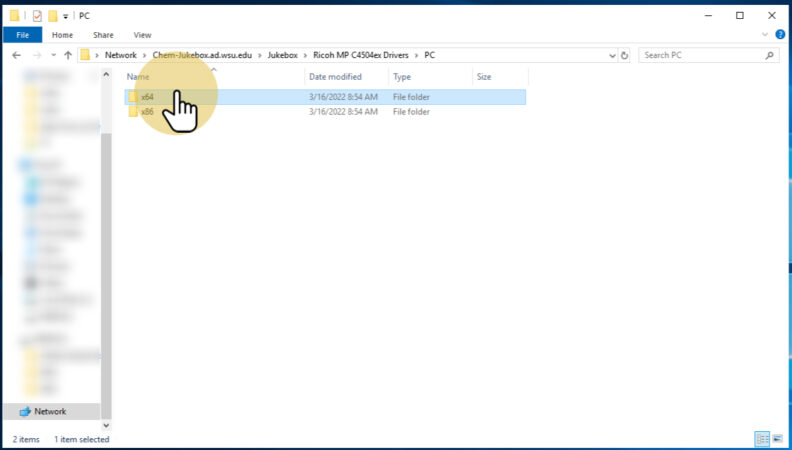The image size is (792, 450).
Task: Click Jukebox in the address path
Action: (284, 55)
